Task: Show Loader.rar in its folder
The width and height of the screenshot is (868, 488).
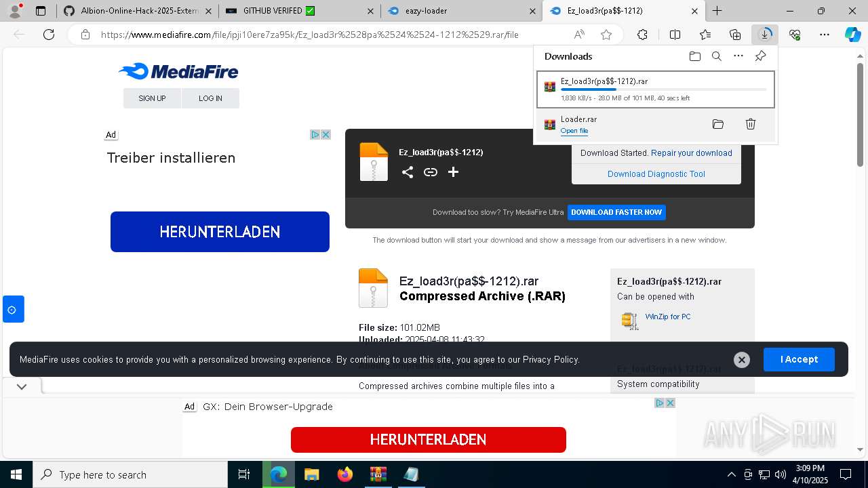Action: click(718, 124)
